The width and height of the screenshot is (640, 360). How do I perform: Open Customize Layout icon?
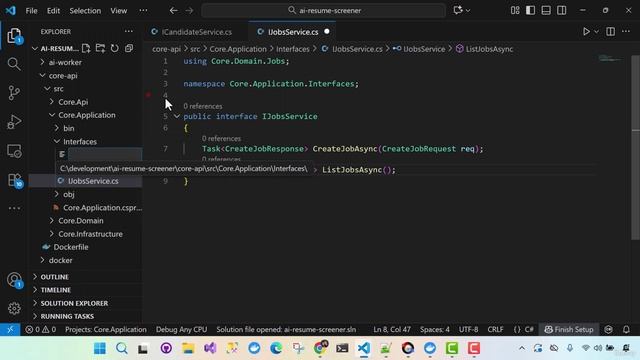[515, 10]
